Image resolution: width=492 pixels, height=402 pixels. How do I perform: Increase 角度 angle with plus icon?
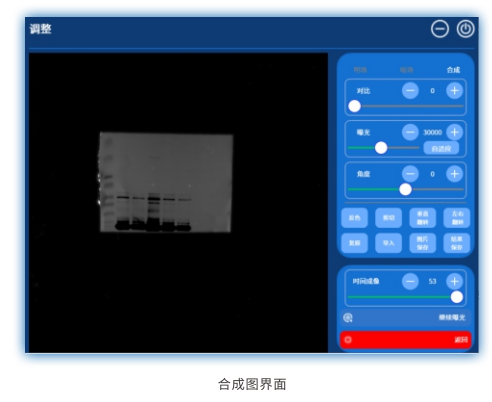454,174
